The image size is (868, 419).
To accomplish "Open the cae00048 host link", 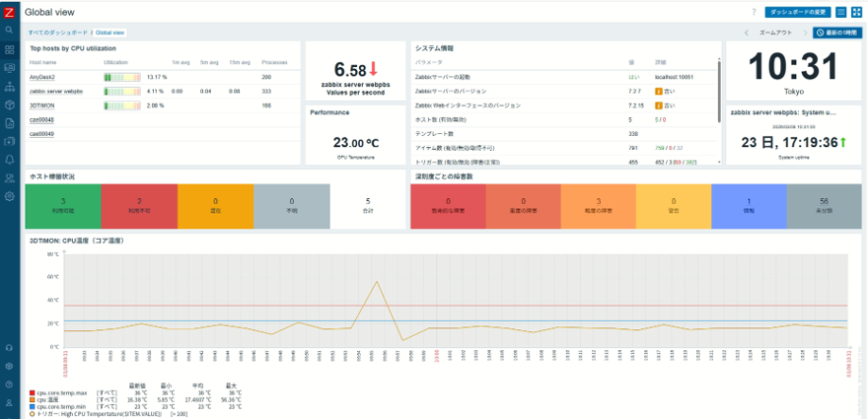I will coord(41,119).
